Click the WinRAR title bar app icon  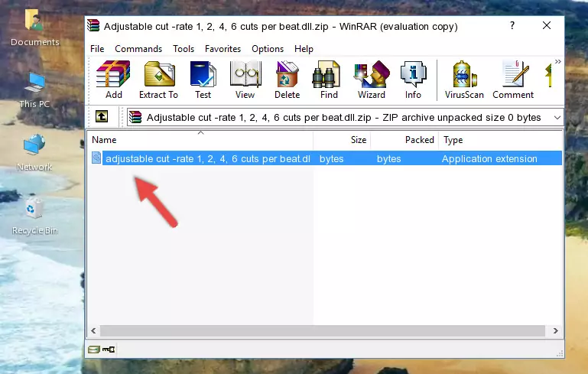(x=93, y=25)
